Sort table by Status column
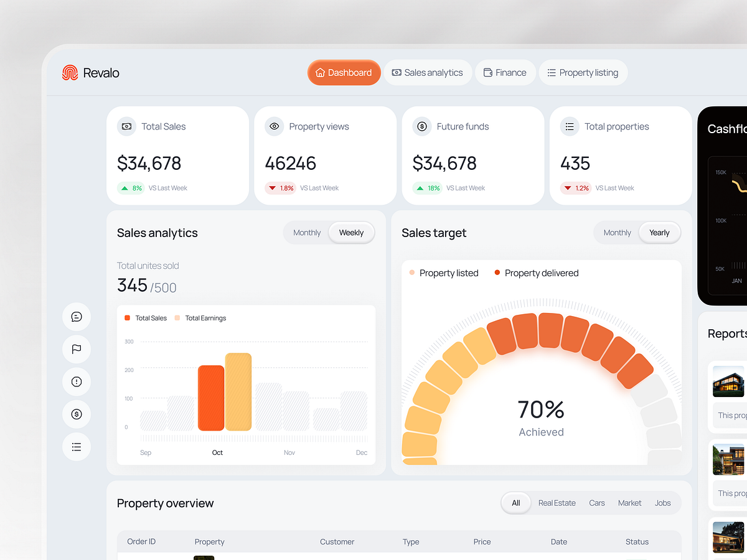Image resolution: width=747 pixels, height=560 pixels. coord(637,541)
